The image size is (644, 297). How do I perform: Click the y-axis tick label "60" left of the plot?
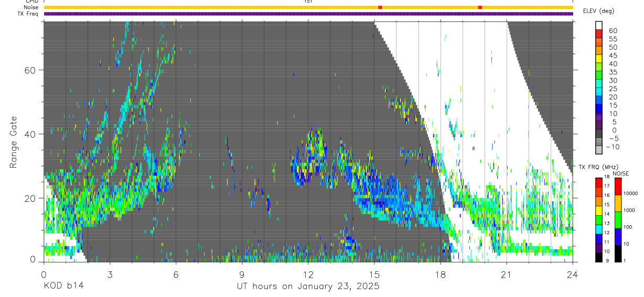tap(30, 70)
